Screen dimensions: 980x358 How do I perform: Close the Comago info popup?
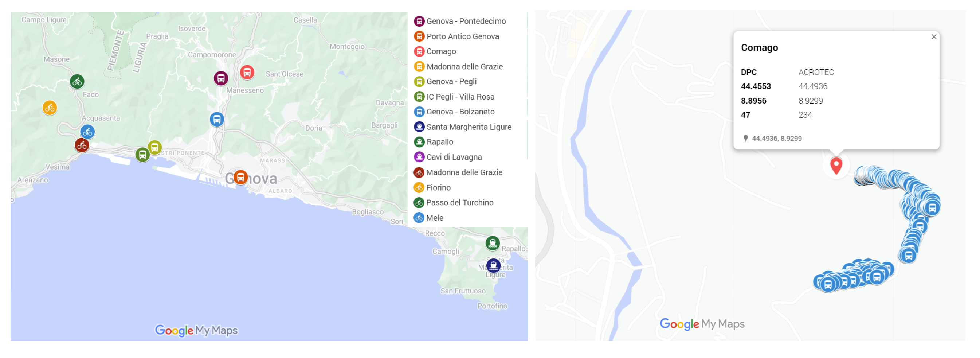934,37
